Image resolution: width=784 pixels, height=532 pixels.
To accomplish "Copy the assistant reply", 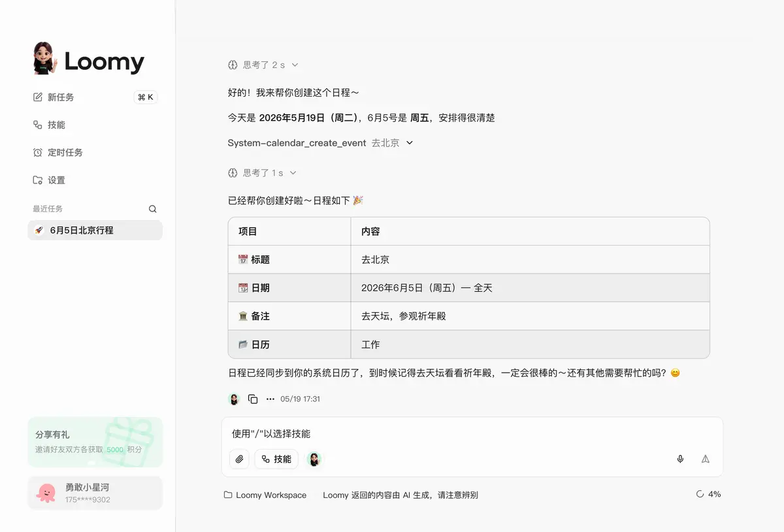I will click(x=253, y=399).
